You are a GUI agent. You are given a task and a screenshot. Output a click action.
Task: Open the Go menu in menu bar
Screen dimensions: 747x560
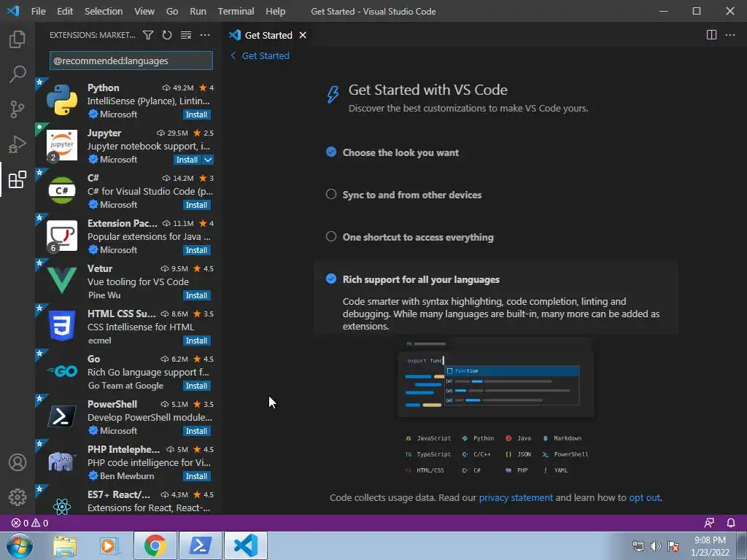172,11
